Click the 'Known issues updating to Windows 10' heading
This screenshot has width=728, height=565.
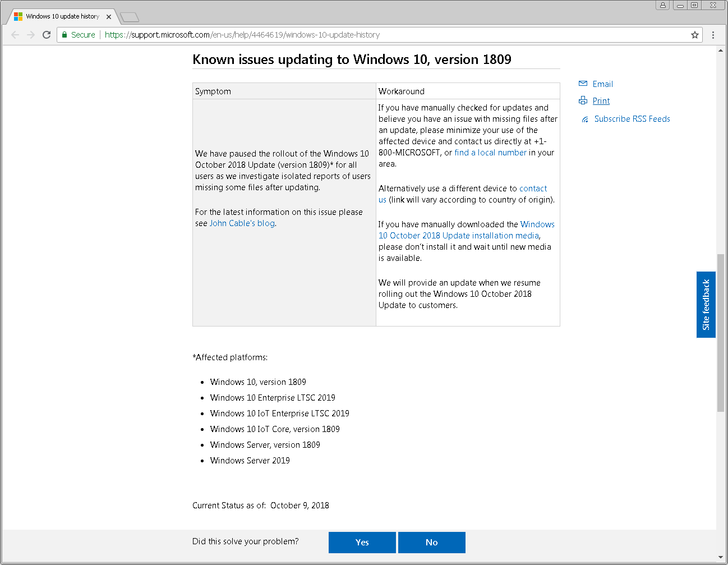coord(352,59)
